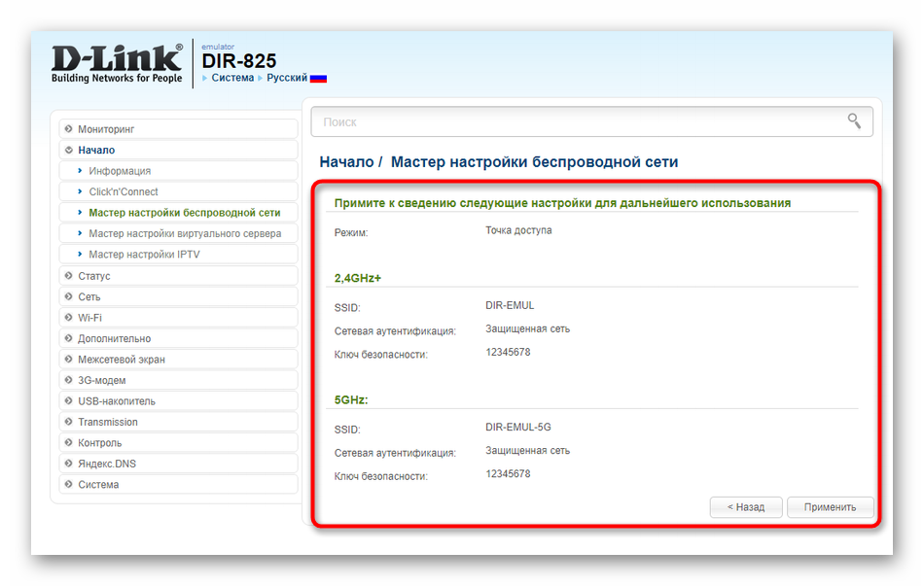
Task: Open the Русский language dropdown
Action: pyautogui.click(x=287, y=78)
